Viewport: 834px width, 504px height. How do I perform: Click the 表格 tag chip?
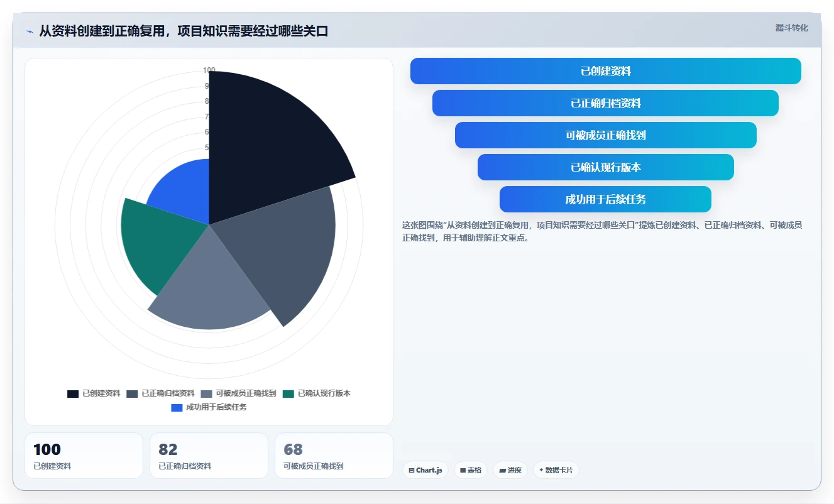(471, 470)
